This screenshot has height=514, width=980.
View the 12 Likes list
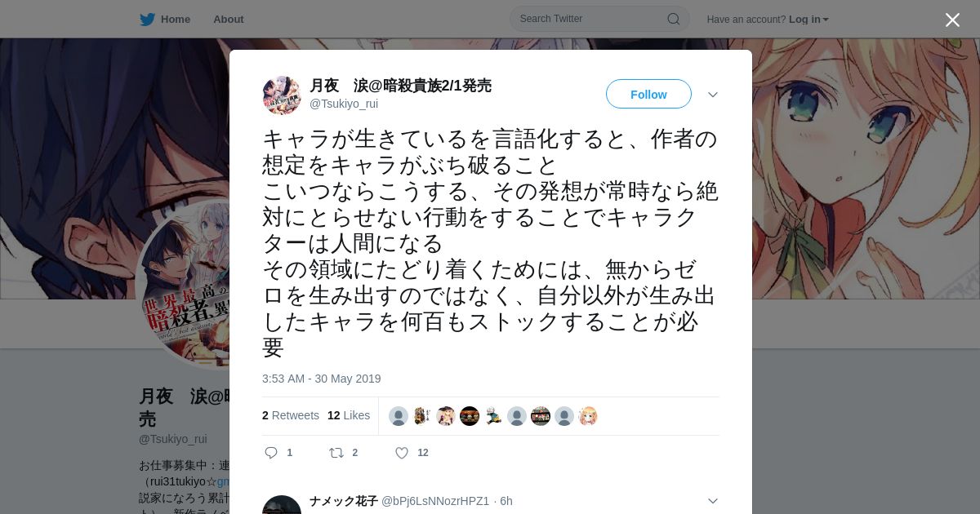click(x=349, y=415)
